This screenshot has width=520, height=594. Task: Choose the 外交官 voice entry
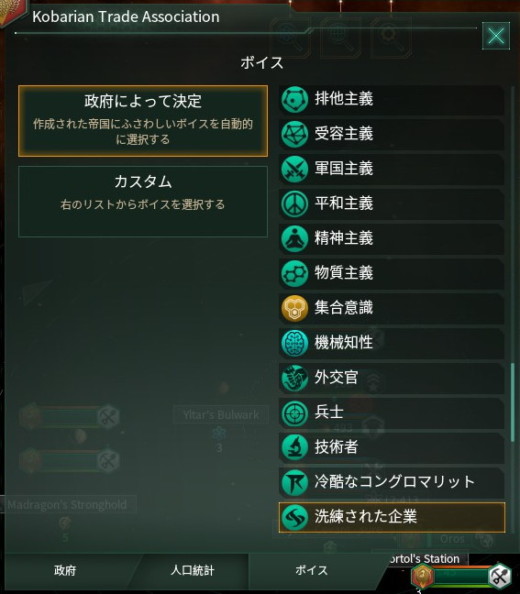click(392, 378)
